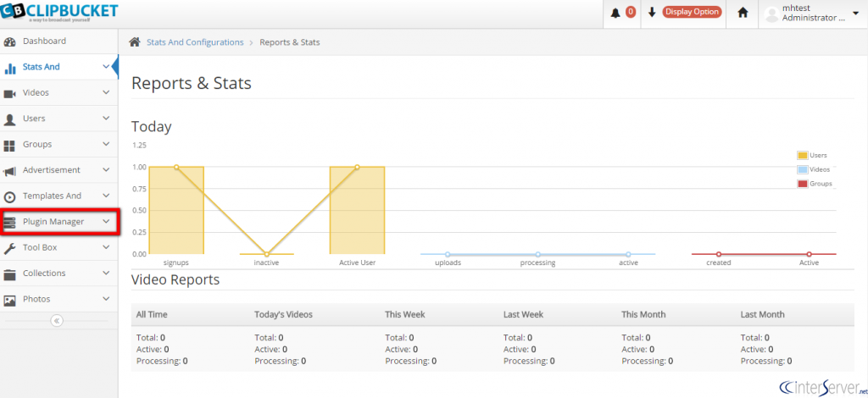Click the Photos picture icon
The height and width of the screenshot is (398, 868).
(9, 300)
